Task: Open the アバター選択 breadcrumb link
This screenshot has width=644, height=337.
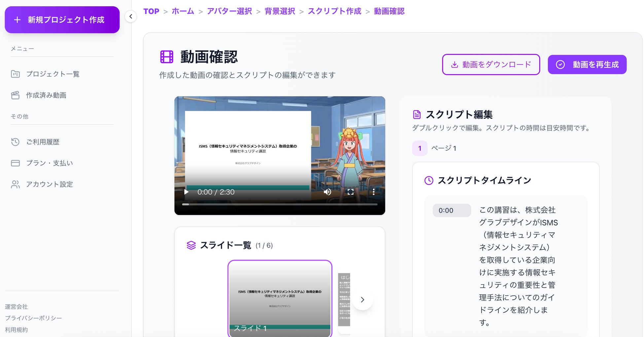Action: coord(229,11)
